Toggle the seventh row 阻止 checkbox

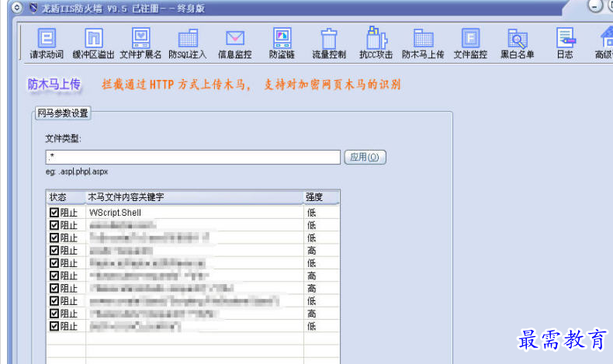click(x=54, y=288)
